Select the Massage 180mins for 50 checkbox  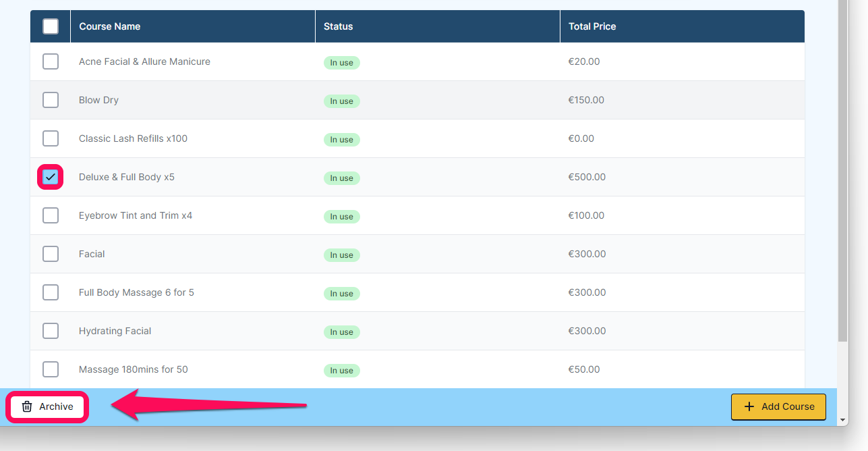tap(51, 369)
